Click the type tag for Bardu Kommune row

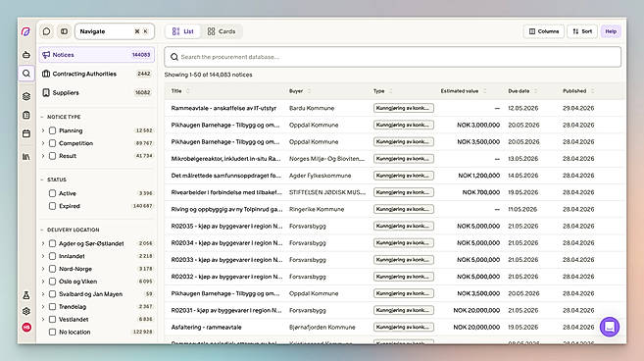pos(403,108)
